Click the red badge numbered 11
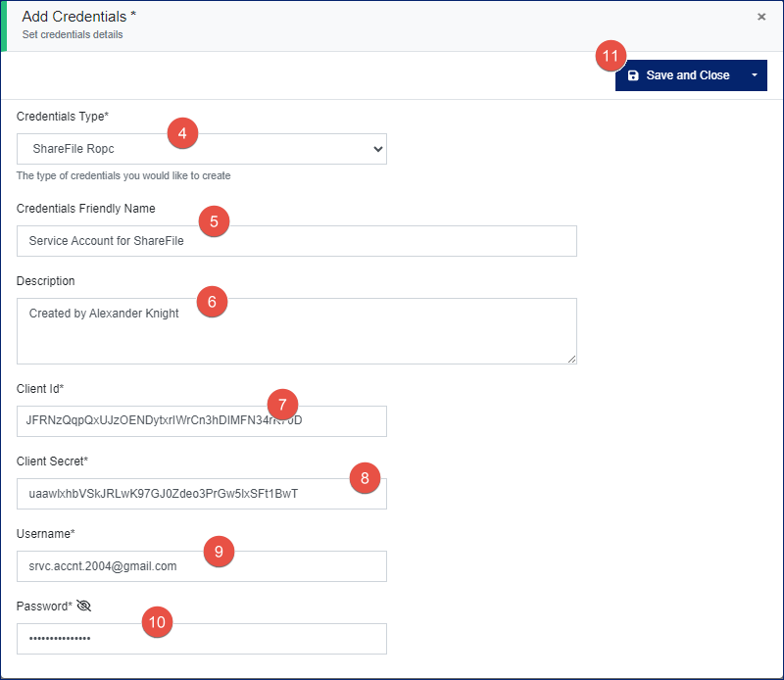 611,56
